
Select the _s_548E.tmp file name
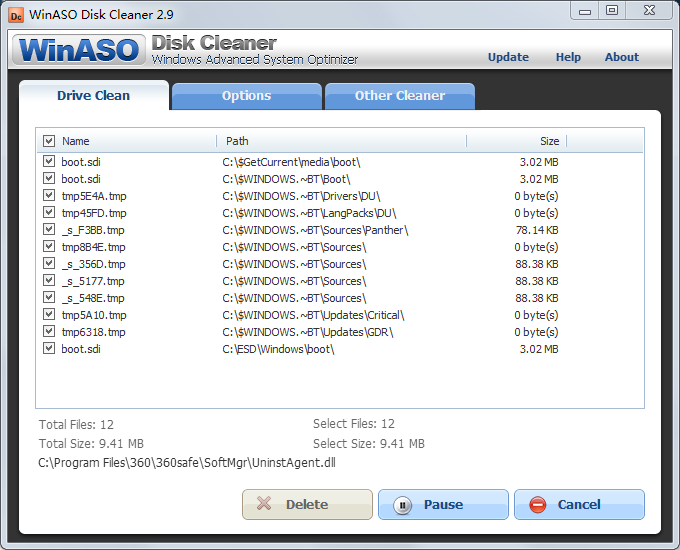pyautogui.click(x=93, y=298)
